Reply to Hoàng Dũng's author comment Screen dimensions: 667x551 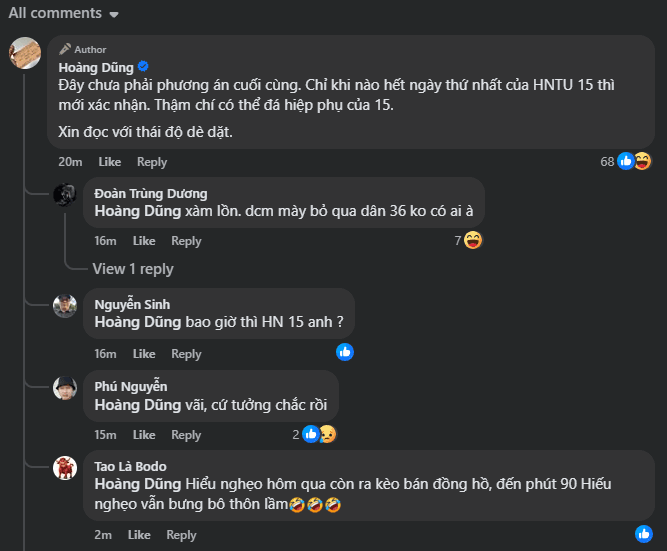(152, 162)
